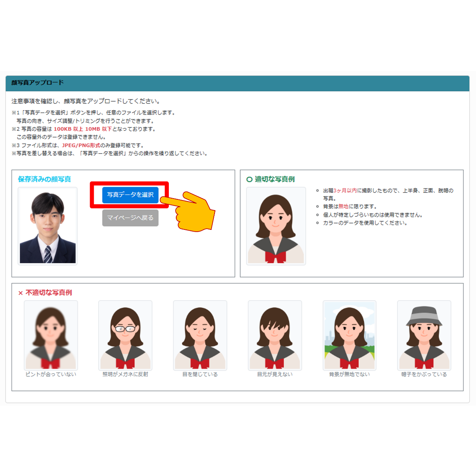Click the 3ヶ月以内 red text
The width and height of the screenshot is (476, 476).
click(345, 190)
